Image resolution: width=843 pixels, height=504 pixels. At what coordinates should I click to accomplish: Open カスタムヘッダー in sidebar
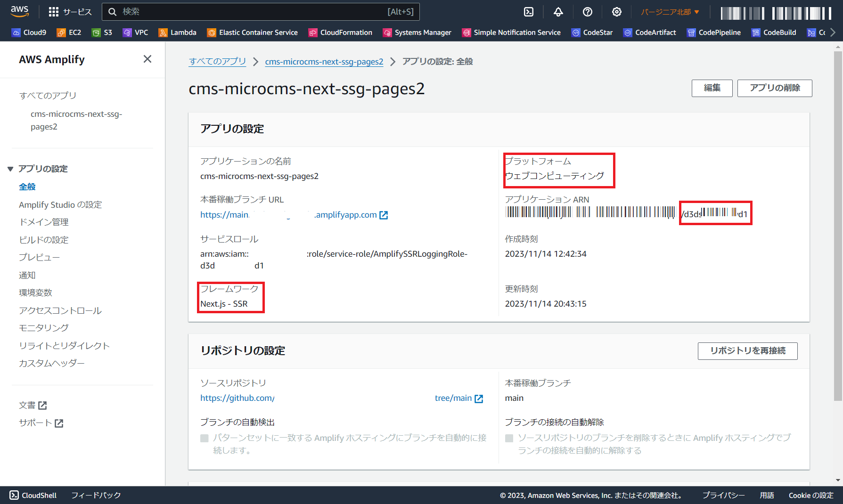coord(52,363)
